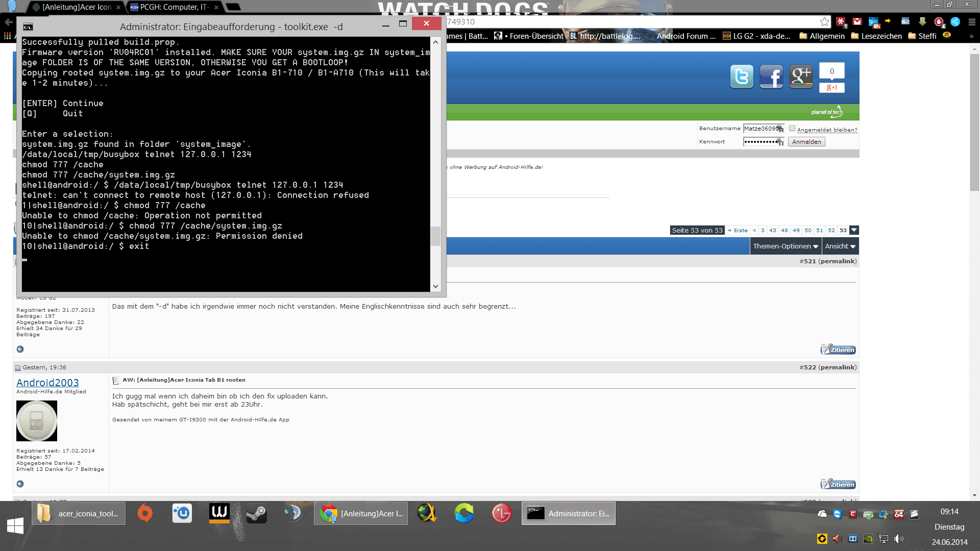Open the calendar extension icon showing 6h

[874, 22]
